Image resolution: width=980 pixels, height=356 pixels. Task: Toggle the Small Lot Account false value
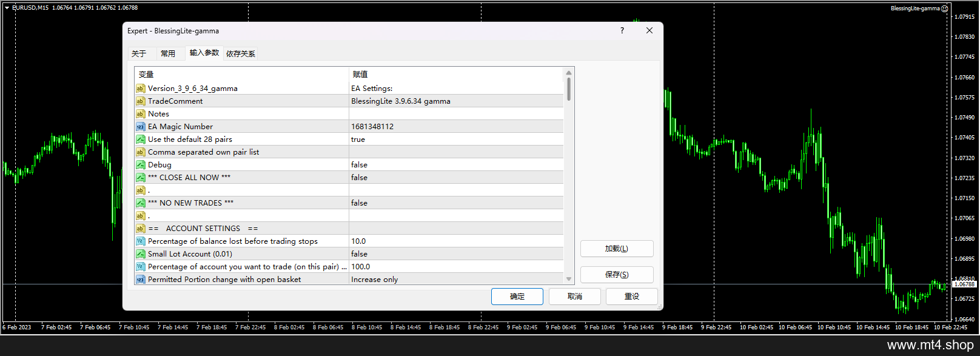coord(456,254)
